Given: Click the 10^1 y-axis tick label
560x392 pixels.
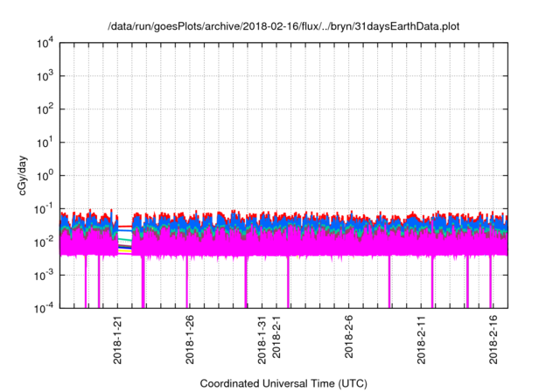Looking at the screenshot, I should pyautogui.click(x=45, y=143).
